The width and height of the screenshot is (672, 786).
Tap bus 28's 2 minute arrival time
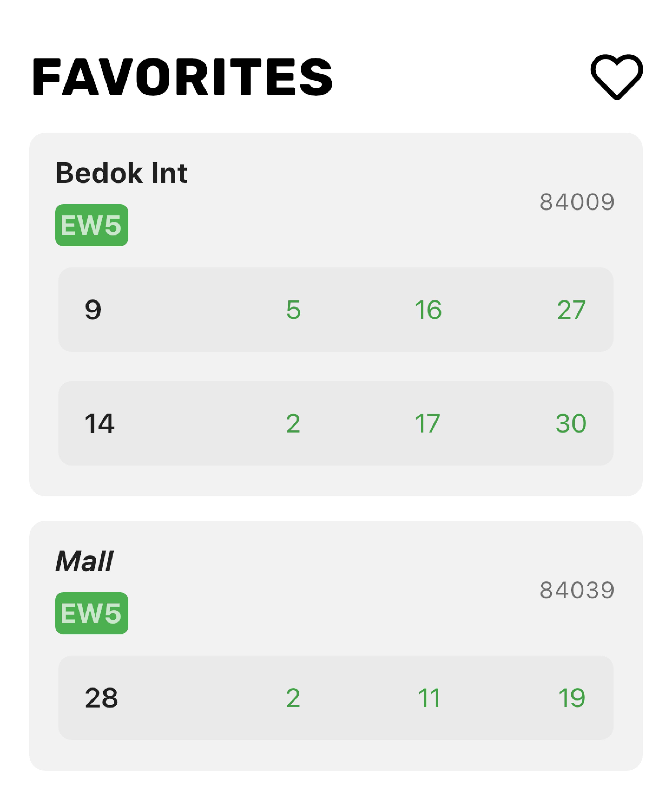tap(293, 698)
